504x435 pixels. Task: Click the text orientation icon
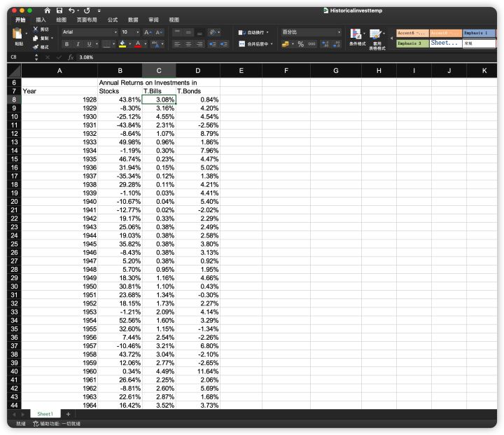[x=213, y=32]
